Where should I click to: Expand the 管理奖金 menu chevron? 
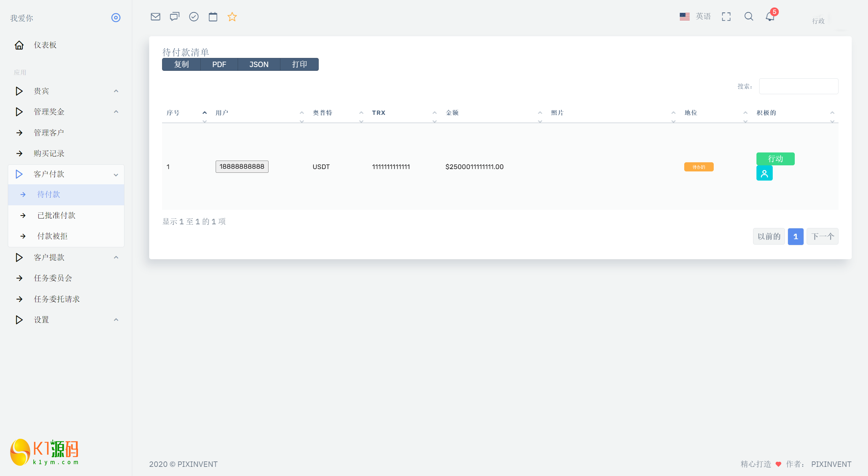click(x=116, y=112)
